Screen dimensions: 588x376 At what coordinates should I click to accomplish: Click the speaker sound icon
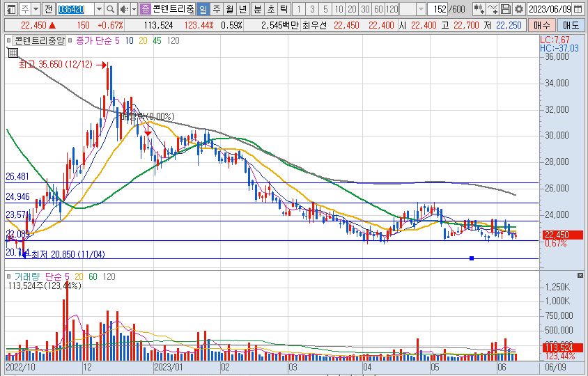click(x=124, y=9)
